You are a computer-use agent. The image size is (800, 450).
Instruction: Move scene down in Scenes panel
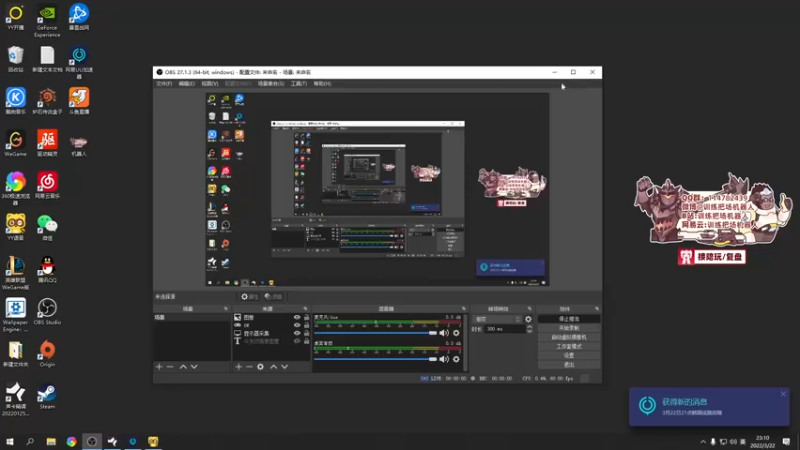click(x=194, y=367)
